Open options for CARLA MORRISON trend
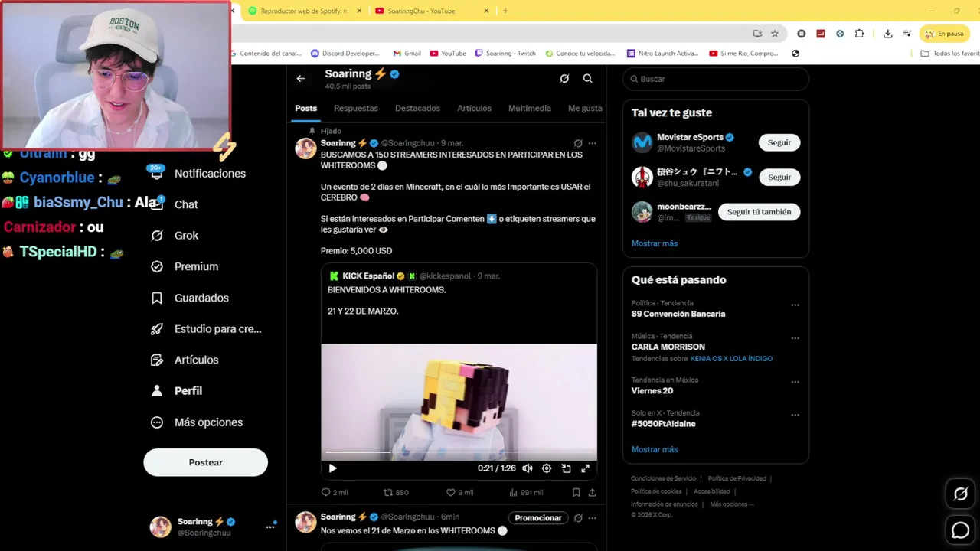The image size is (980, 551). point(795,338)
